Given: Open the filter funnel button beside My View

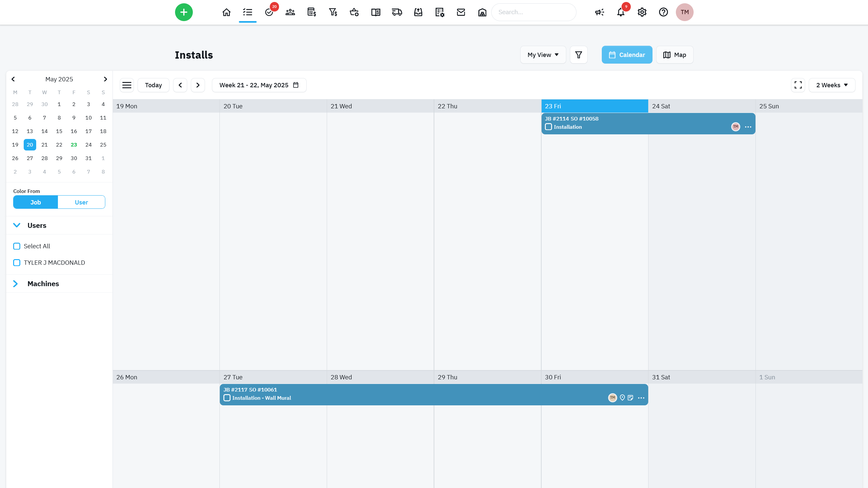Looking at the screenshot, I should coord(578,55).
